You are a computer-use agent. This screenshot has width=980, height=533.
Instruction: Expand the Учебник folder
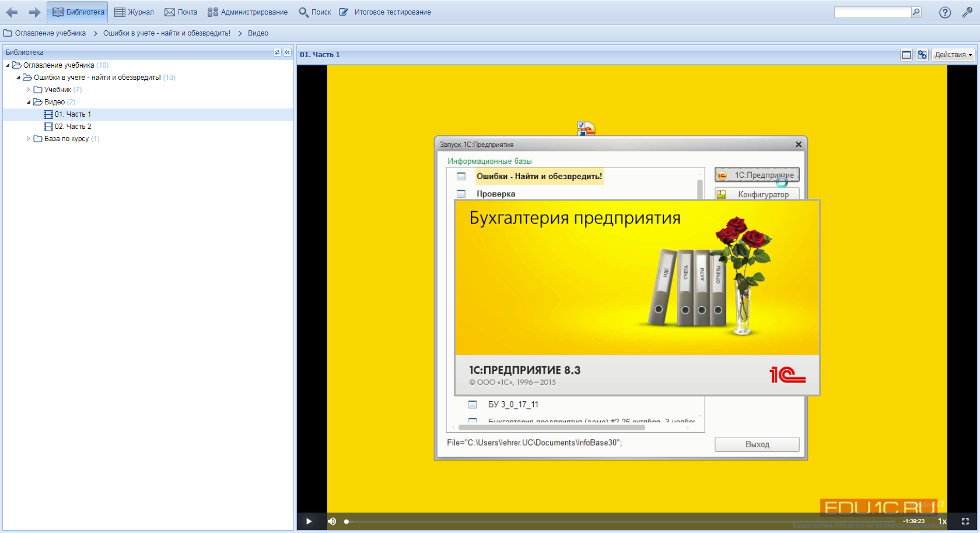click(x=28, y=90)
